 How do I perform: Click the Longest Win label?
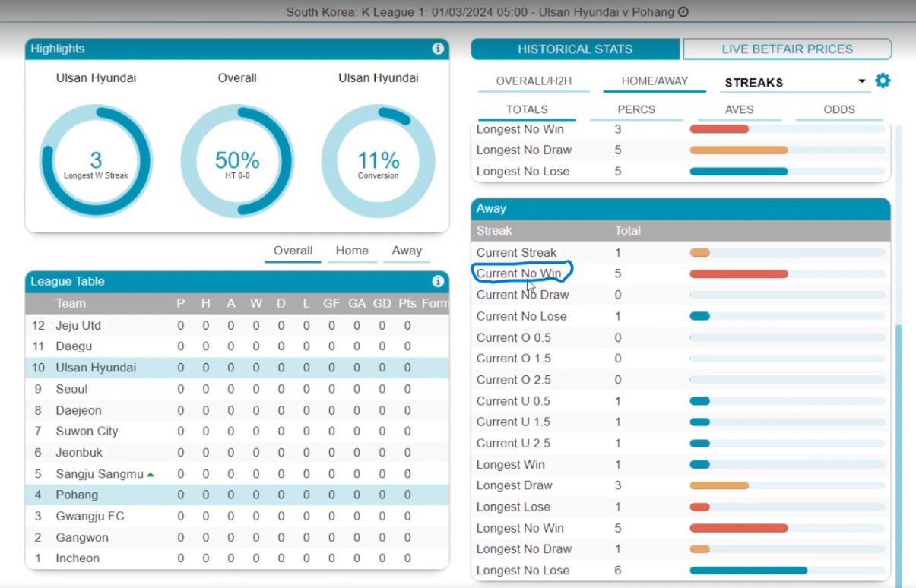[510, 464]
